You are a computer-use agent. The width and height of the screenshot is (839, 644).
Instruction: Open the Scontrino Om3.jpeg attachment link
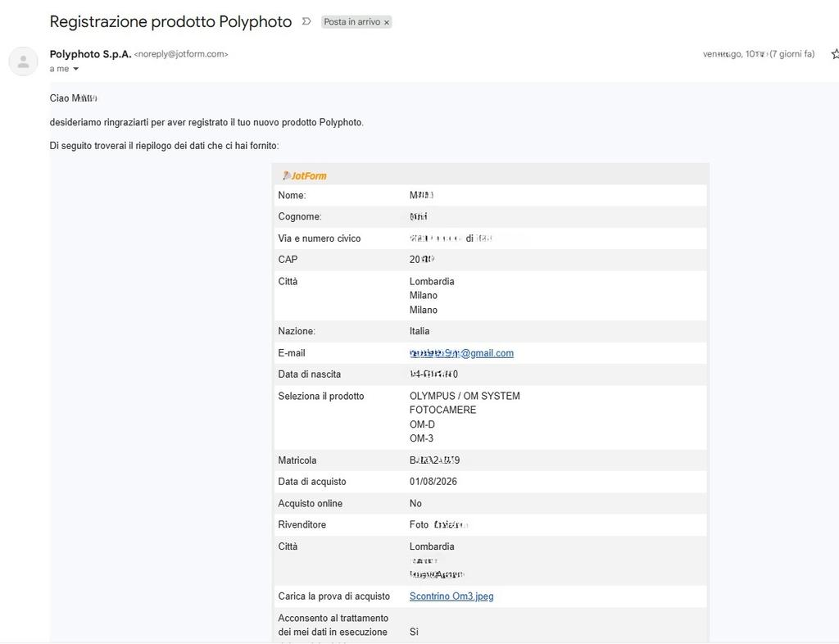click(451, 596)
